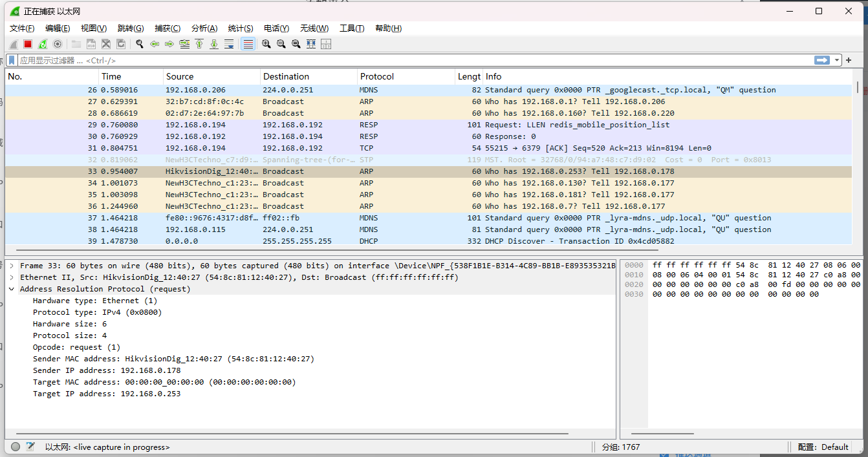Screen dimensions: 868x457
Task: Open the 统计(S) menu
Action: coord(240,28)
